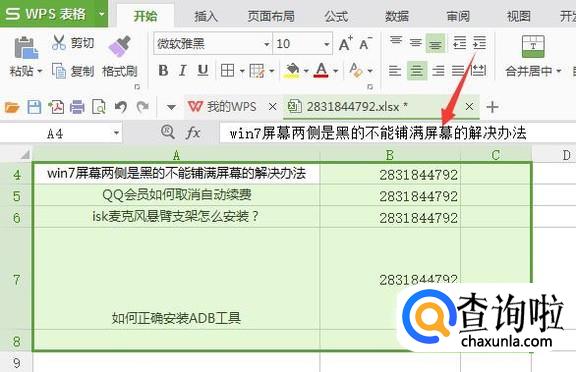This screenshot has height=372, width=576.
Task: Click the fx insert function icon
Action: pyautogui.click(x=193, y=132)
